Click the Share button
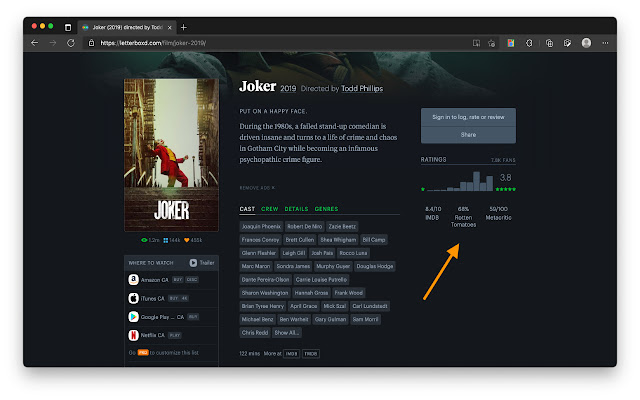Viewport: 640px width, 400px height. (x=468, y=135)
